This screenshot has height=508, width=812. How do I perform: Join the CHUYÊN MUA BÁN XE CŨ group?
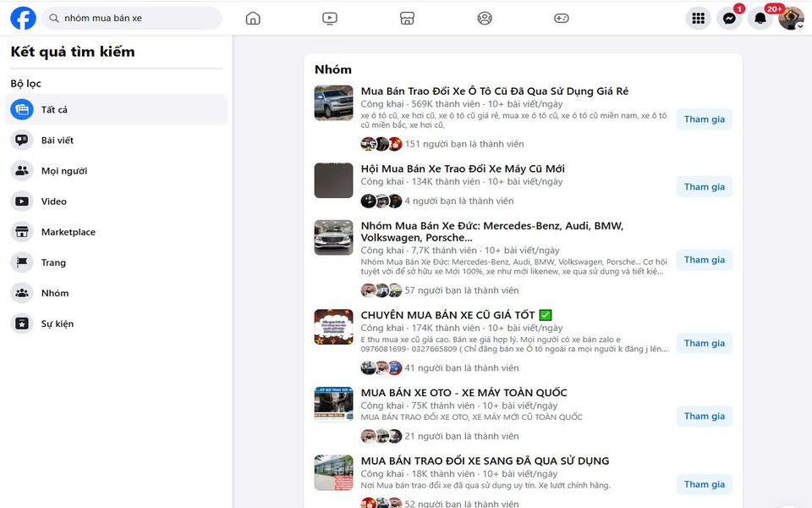704,343
